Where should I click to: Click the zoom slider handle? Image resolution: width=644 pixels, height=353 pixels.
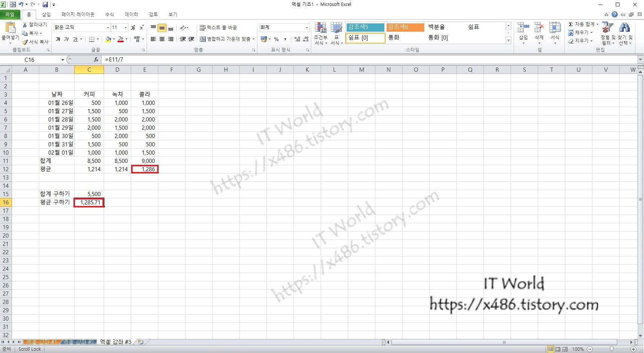tap(612, 349)
